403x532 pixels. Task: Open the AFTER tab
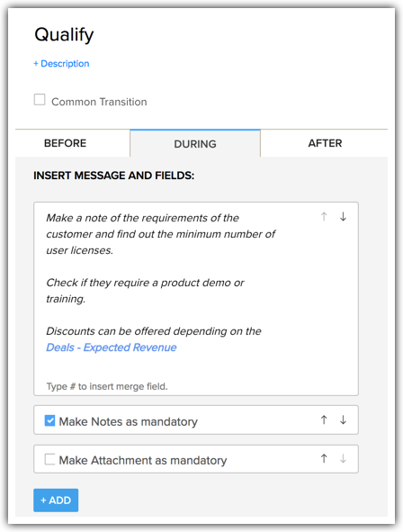tap(325, 143)
